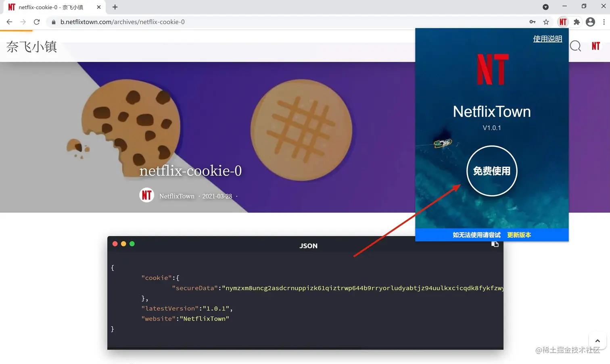Open the Chrome profile avatar
Image resolution: width=610 pixels, height=364 pixels.
coord(590,22)
